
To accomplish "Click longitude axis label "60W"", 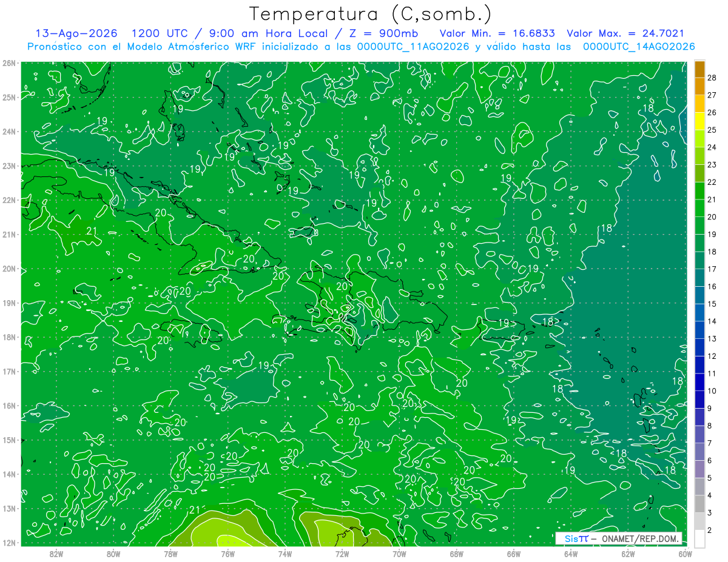I will [x=685, y=554].
